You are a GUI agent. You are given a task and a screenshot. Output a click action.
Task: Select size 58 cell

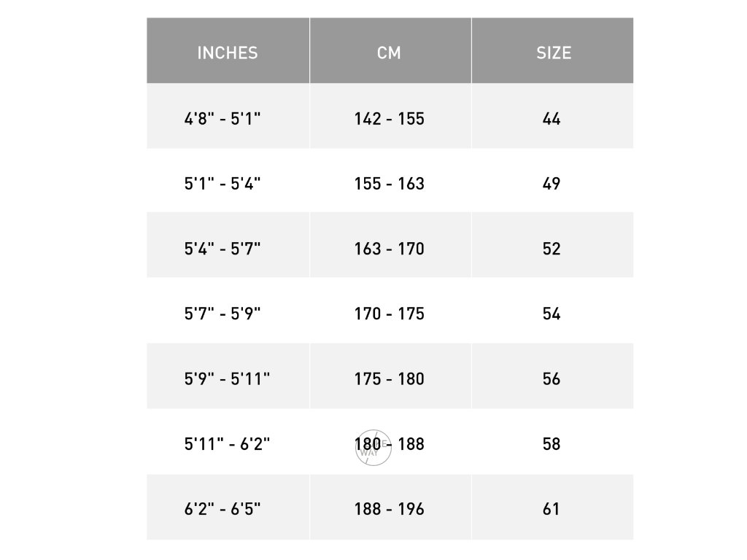pos(553,441)
